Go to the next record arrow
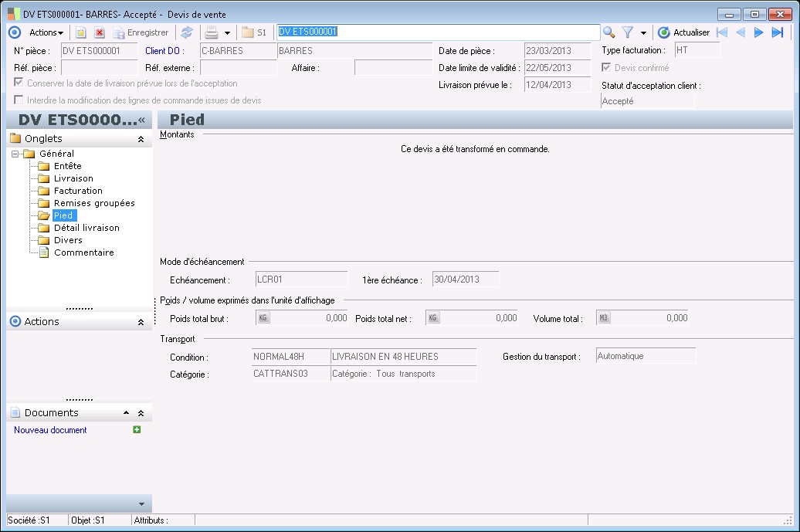 (x=758, y=32)
